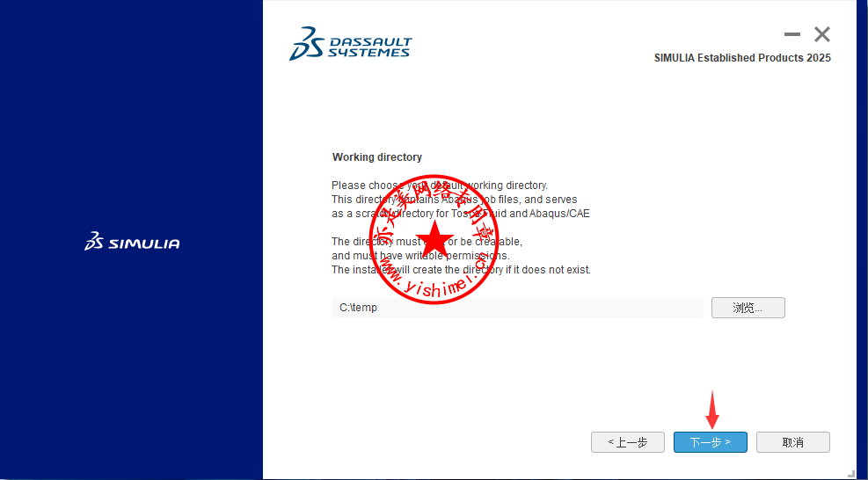
Task: Select the 'Working directory' heading text
Action: click(x=377, y=157)
